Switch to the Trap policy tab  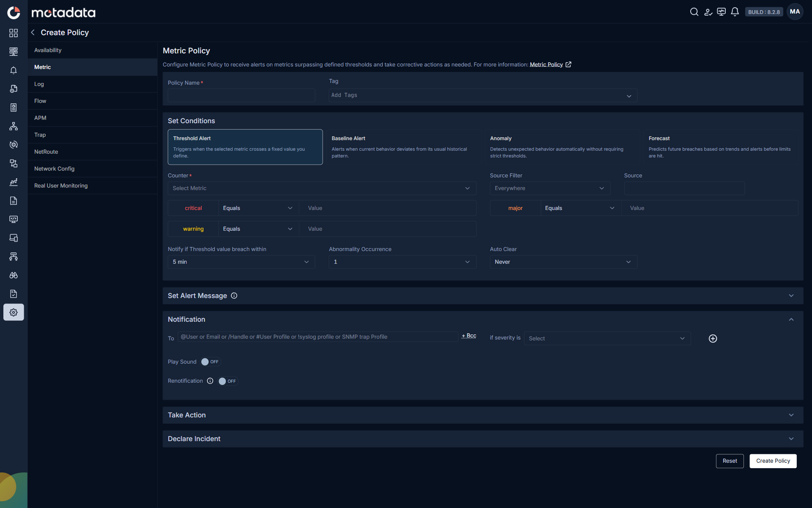[x=93, y=135]
